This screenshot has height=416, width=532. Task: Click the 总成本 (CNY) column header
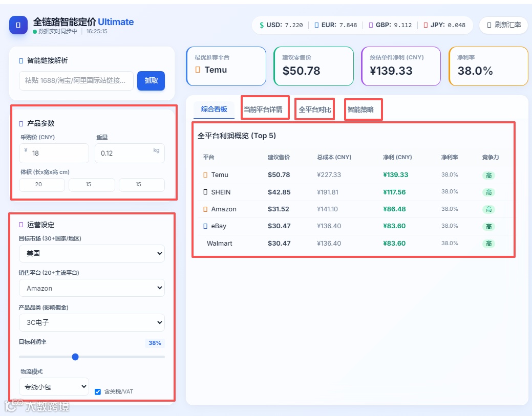point(334,157)
